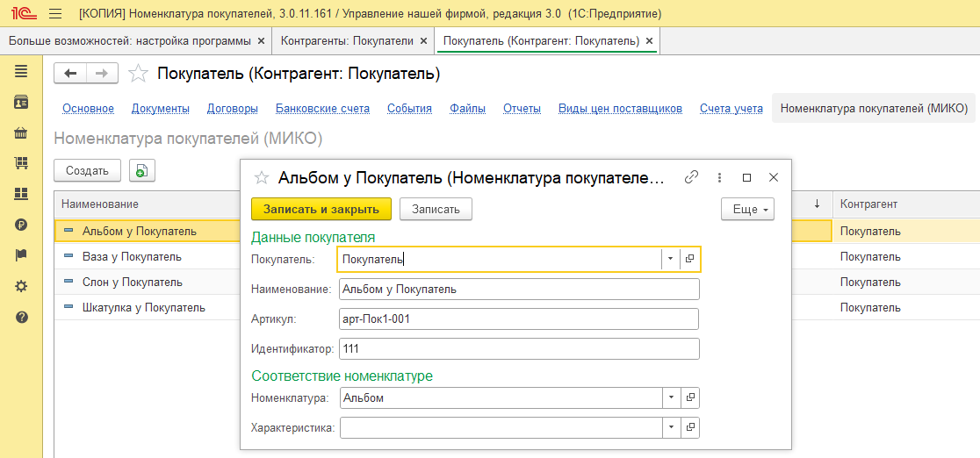This screenshot has height=458, width=980.
Task: Open the Документы link
Action: coord(161,109)
